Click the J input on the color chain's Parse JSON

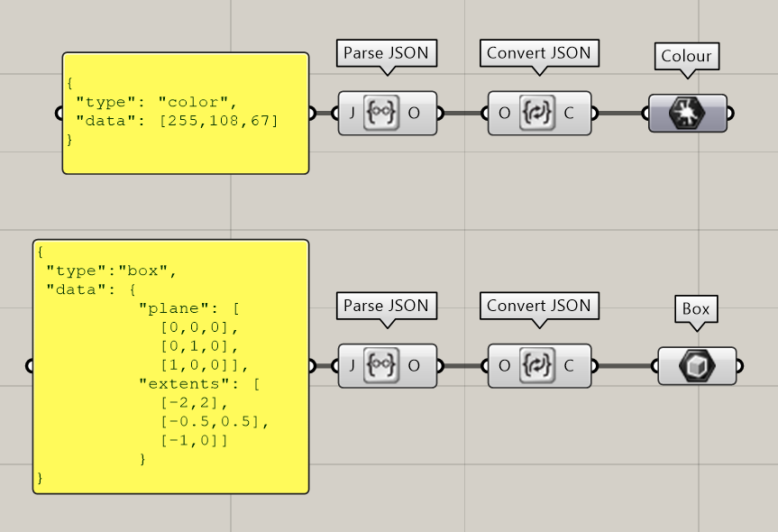[x=352, y=113]
